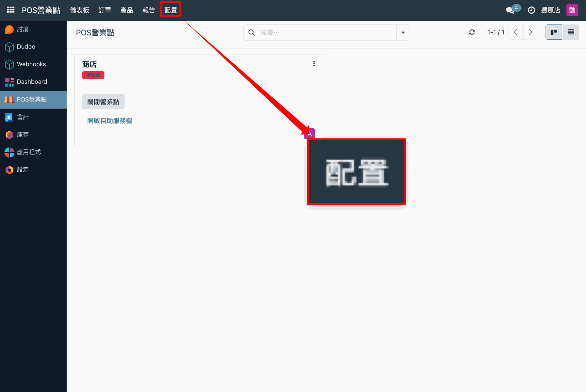Go to previous page arrow
Viewport: 586px width, 392px height.
[x=516, y=32]
